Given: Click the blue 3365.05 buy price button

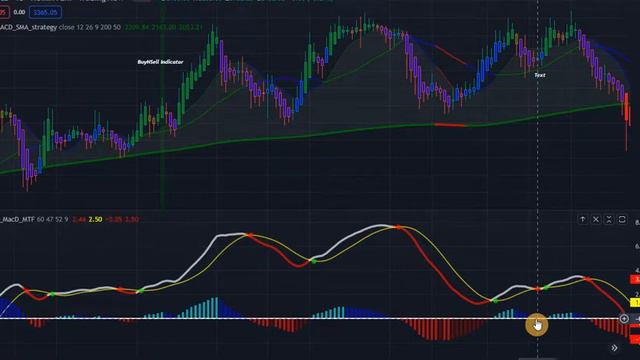Looking at the screenshot, I should (x=45, y=12).
